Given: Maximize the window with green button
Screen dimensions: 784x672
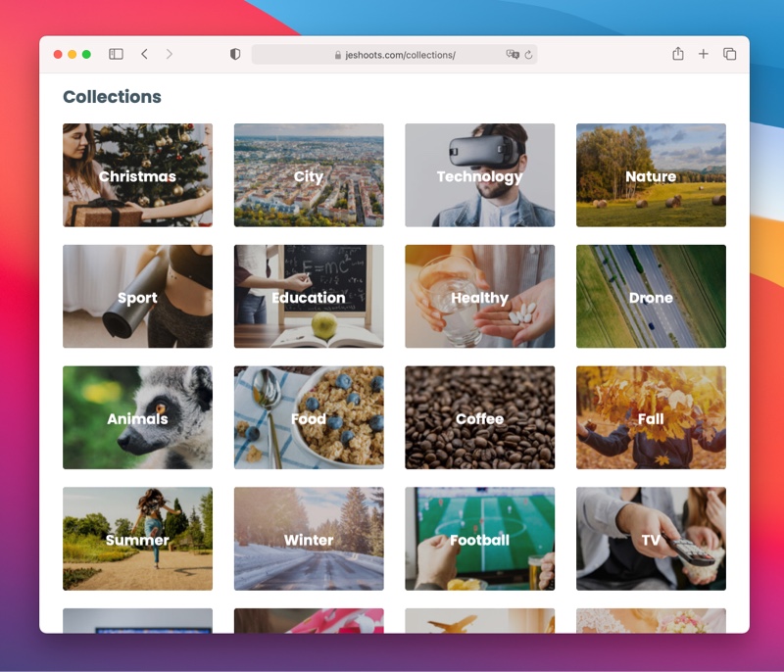Looking at the screenshot, I should (x=86, y=55).
